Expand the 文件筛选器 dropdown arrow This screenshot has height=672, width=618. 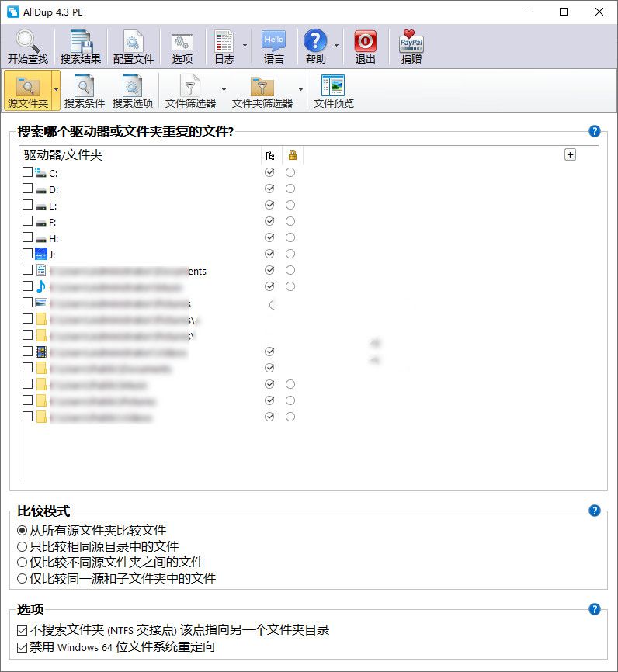(x=224, y=89)
